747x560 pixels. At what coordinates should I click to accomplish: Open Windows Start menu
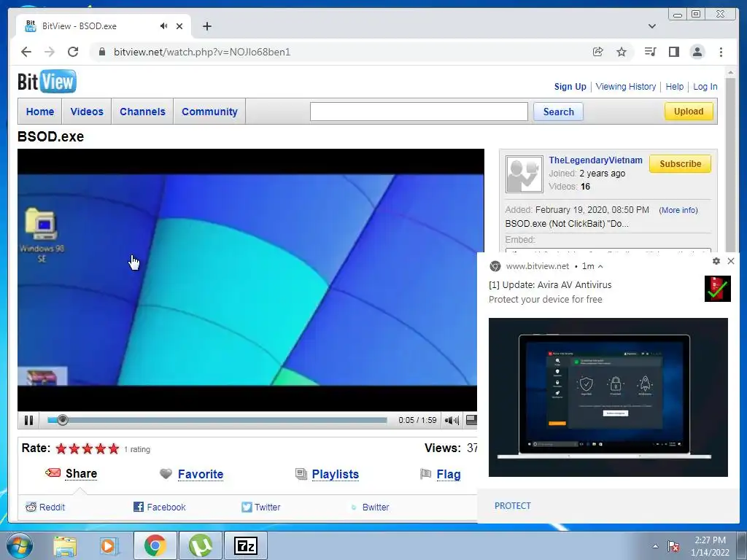point(20,545)
